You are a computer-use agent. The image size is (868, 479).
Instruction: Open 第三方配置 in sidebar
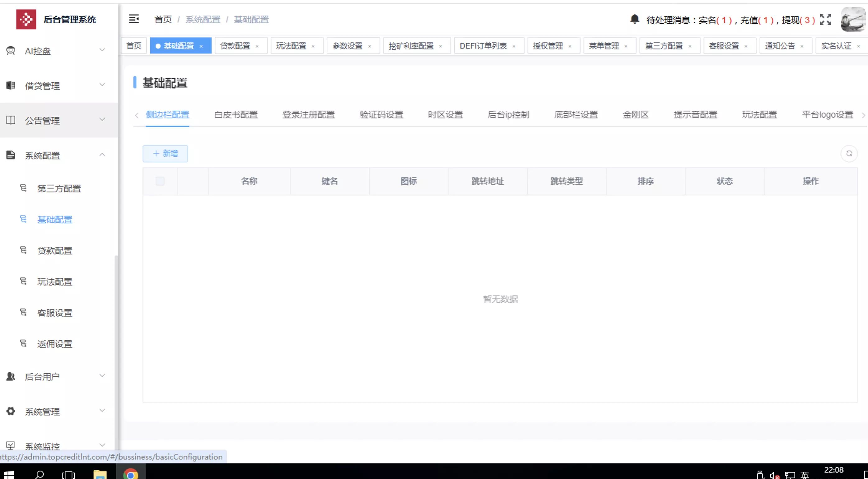coord(59,188)
